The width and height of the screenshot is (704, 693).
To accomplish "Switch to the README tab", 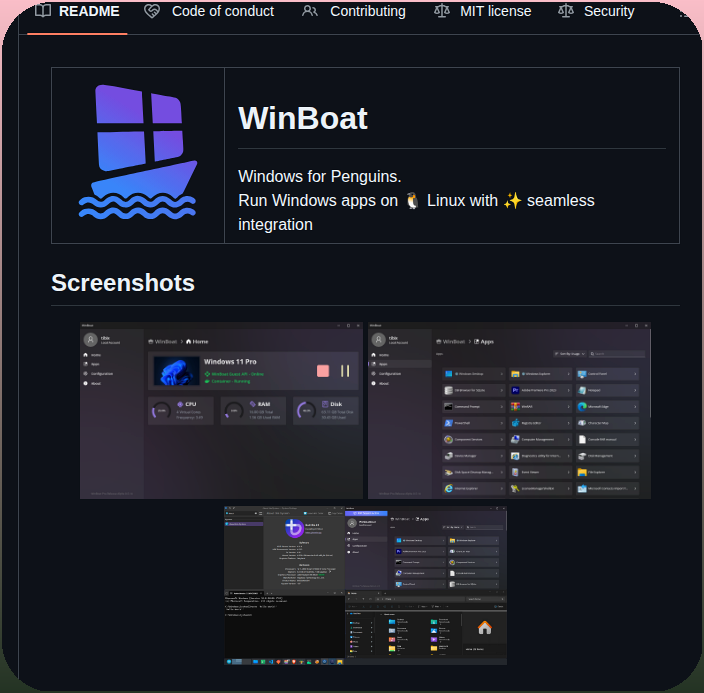I will click(x=77, y=11).
